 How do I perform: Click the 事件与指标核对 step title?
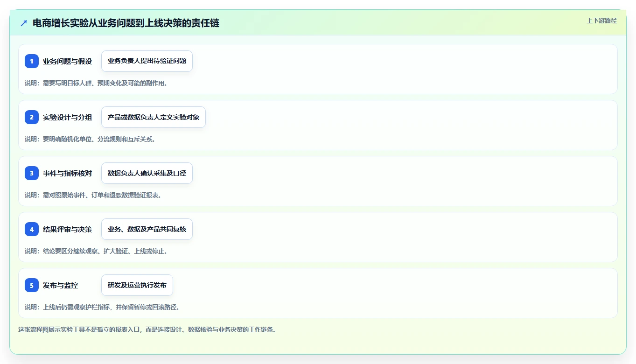67,173
